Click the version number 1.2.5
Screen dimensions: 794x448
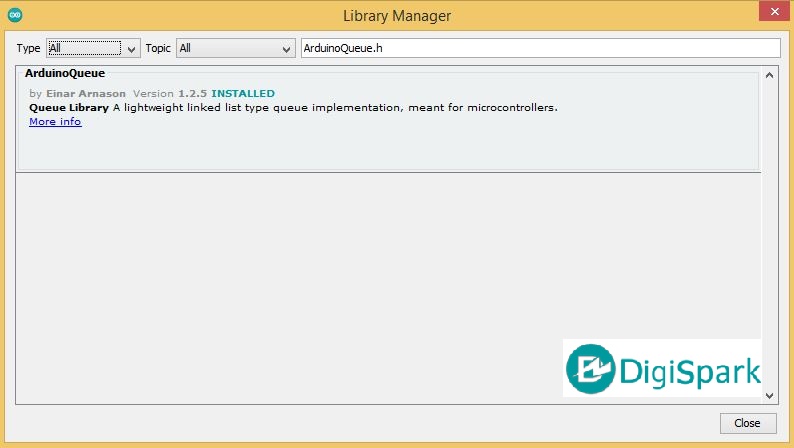[x=192, y=94]
